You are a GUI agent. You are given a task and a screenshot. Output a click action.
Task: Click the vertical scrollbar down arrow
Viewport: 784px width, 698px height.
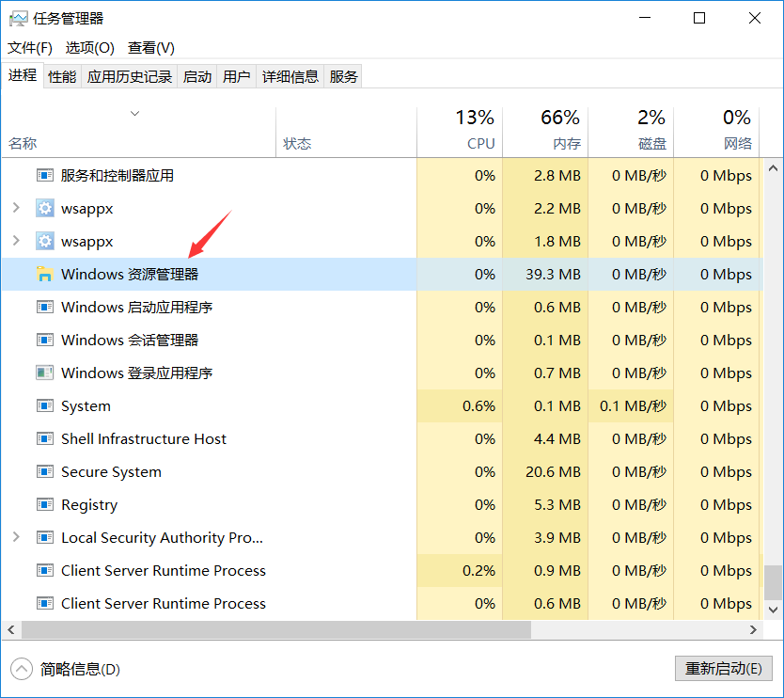pyautogui.click(x=773, y=610)
